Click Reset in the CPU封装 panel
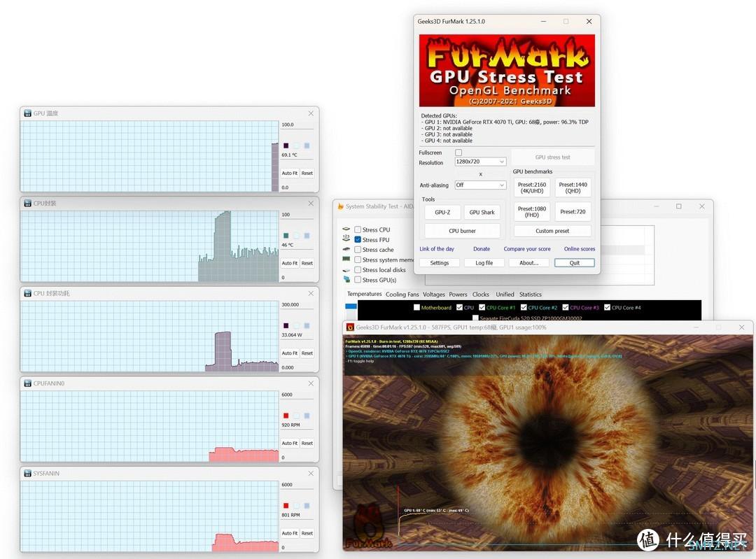Viewport: 756px width, 559px height. tap(307, 263)
